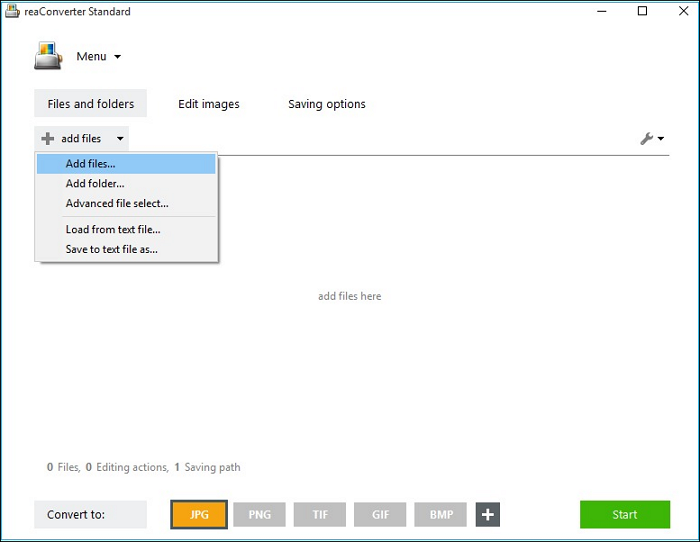Click the add files button label
This screenshot has width=700, height=542.
coord(81,138)
